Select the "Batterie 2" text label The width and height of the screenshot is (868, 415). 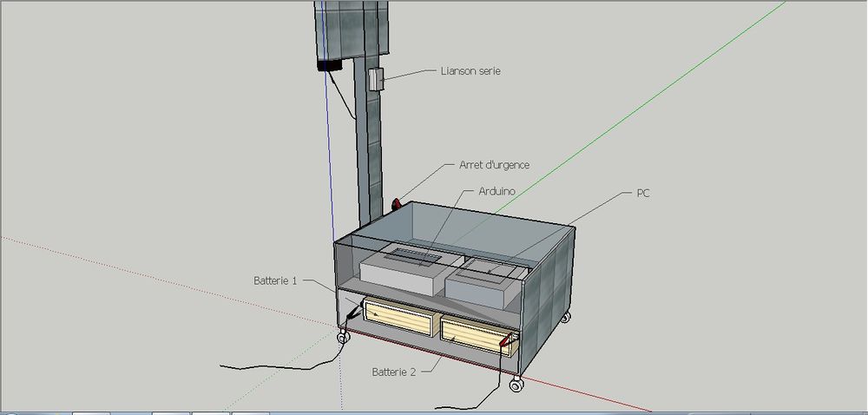[x=395, y=372]
